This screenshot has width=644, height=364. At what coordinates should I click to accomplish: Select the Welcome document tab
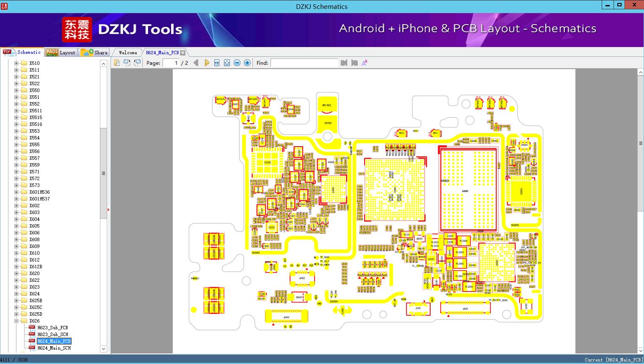pos(128,53)
